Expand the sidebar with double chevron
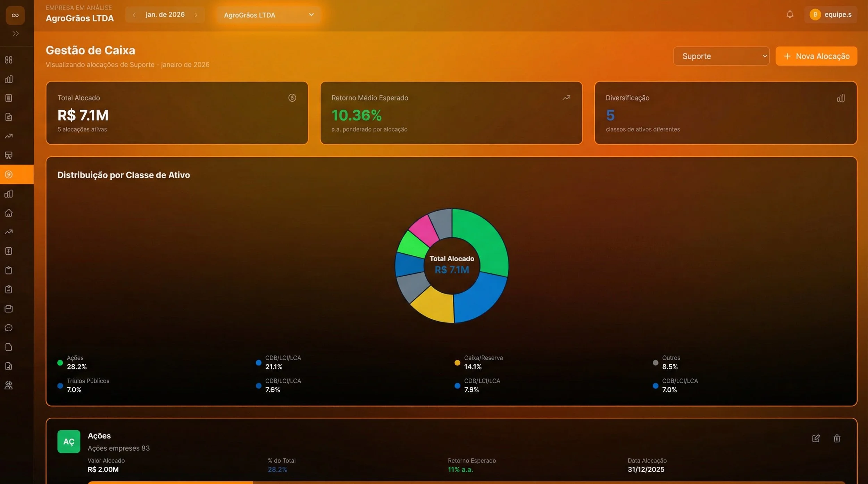868x484 pixels. tap(15, 34)
